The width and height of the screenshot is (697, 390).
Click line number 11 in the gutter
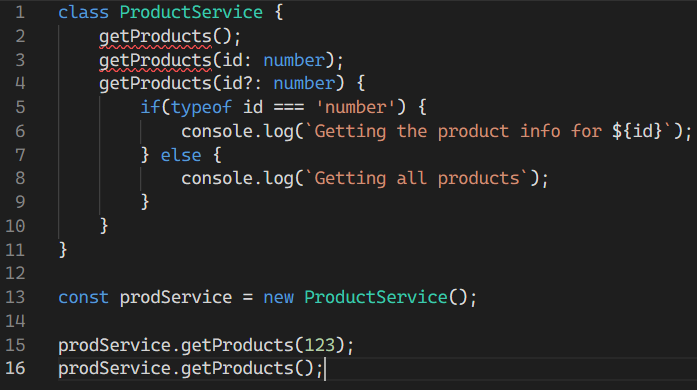click(15, 250)
